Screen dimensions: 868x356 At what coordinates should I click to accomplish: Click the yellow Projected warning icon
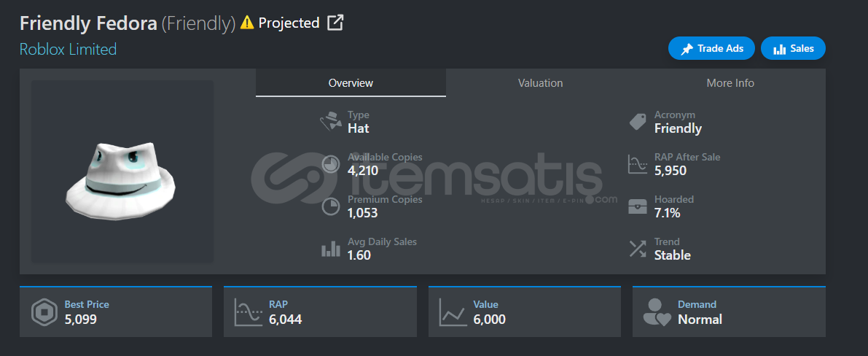tap(247, 23)
